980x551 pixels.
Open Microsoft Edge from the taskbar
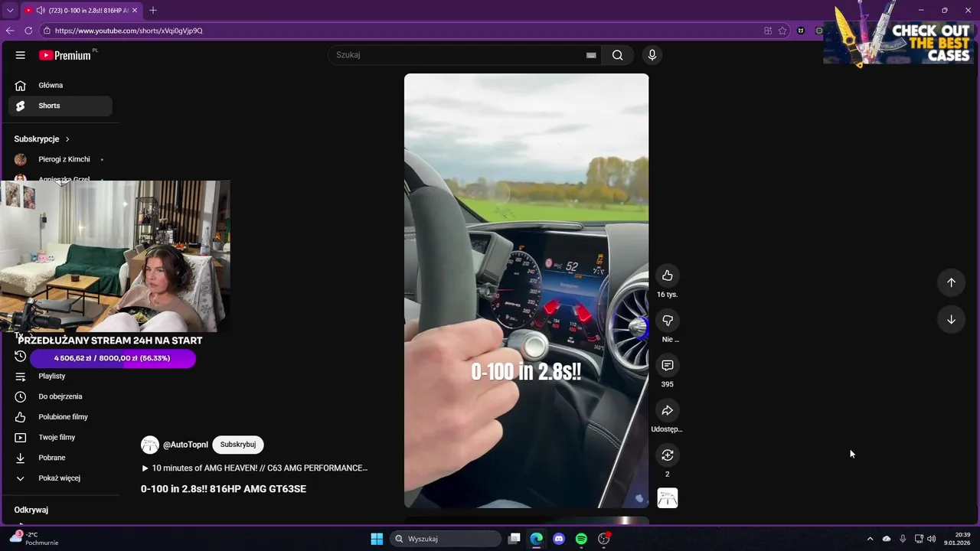click(x=537, y=539)
